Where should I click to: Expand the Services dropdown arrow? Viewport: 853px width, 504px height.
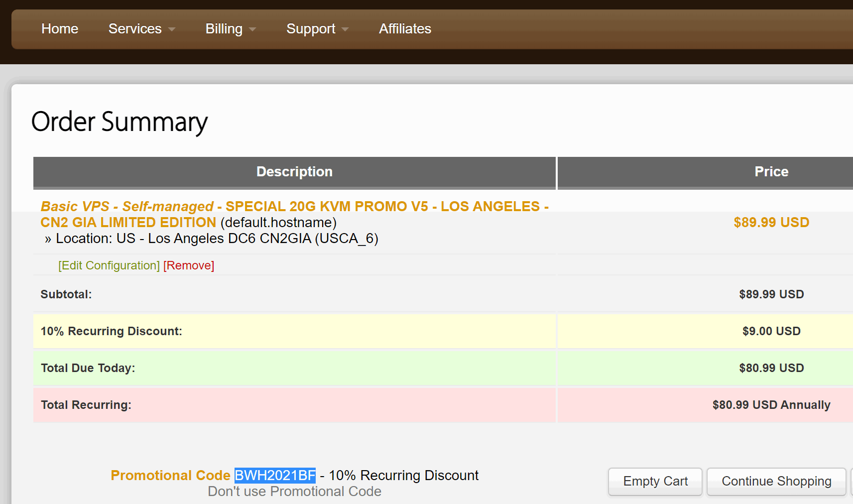(x=172, y=29)
